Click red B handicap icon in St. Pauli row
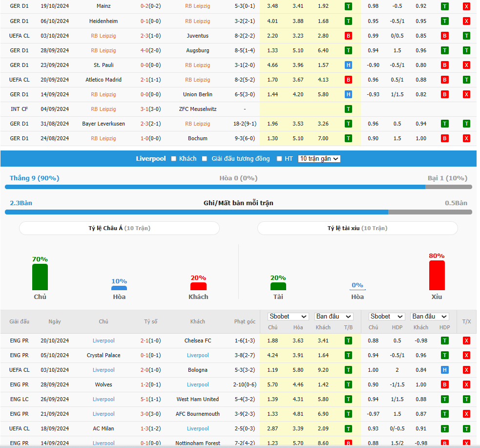 444,65
